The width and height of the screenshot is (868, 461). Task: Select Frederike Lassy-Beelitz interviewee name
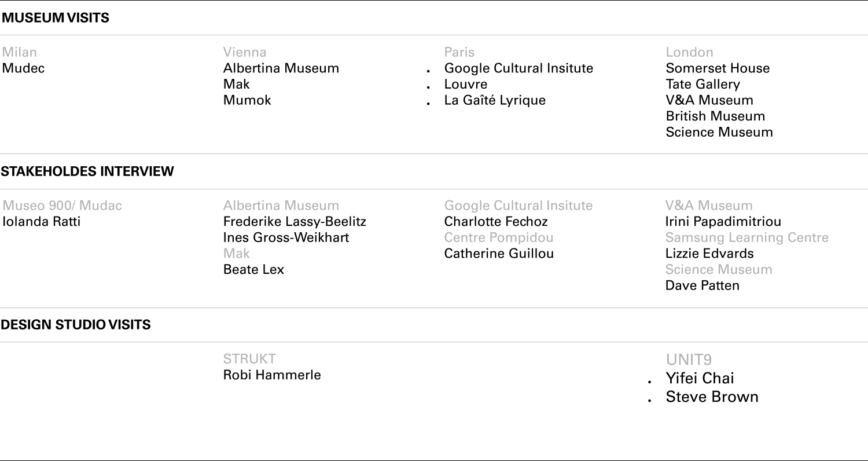(x=295, y=222)
